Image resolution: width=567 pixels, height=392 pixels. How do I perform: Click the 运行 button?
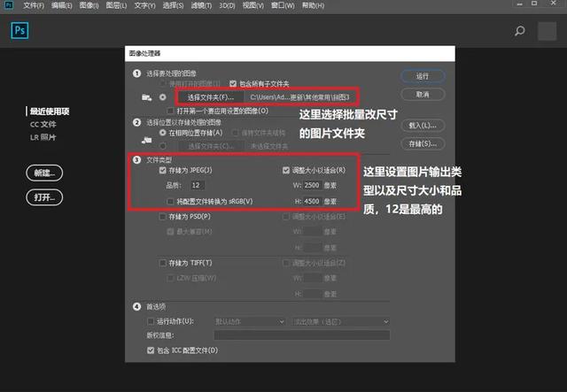coord(423,76)
